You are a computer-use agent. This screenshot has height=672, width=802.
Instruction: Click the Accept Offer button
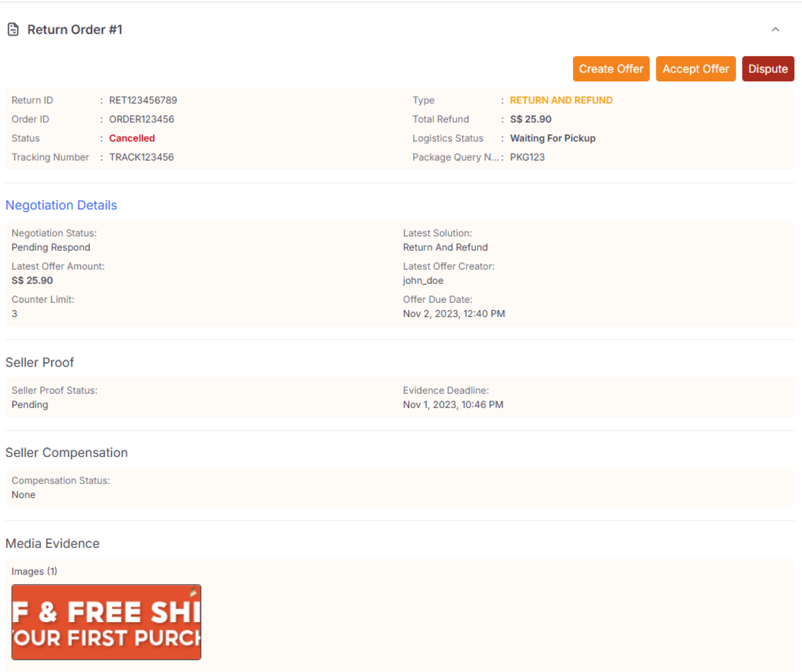[696, 69]
